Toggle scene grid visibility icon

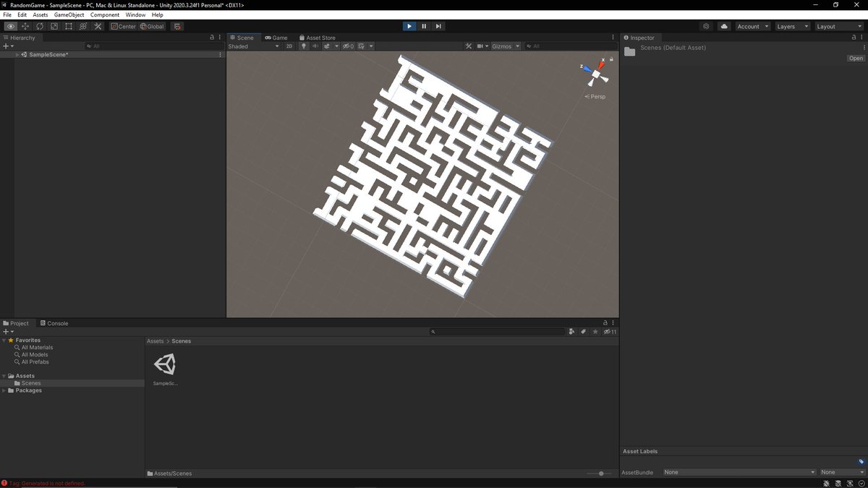tap(362, 46)
